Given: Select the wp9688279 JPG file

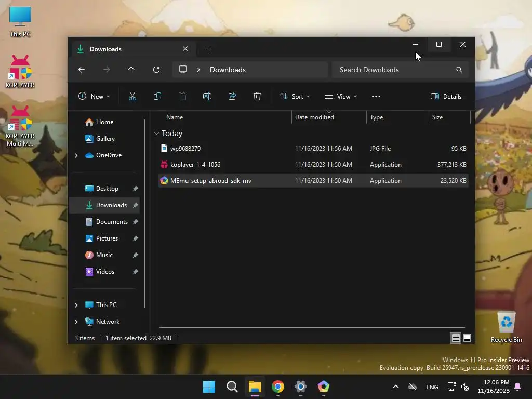Looking at the screenshot, I should click(x=313, y=148).
